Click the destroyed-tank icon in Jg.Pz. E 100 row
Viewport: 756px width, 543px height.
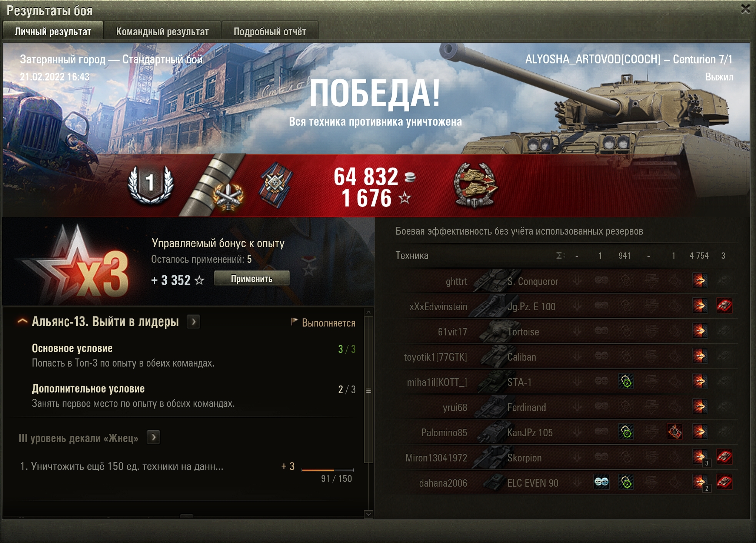pos(724,306)
